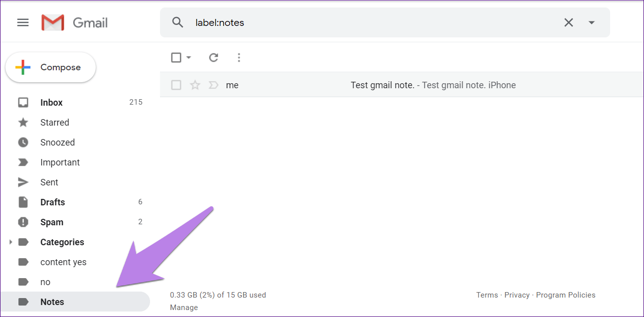
Task: Mark email as important using marker icon
Action: [213, 85]
